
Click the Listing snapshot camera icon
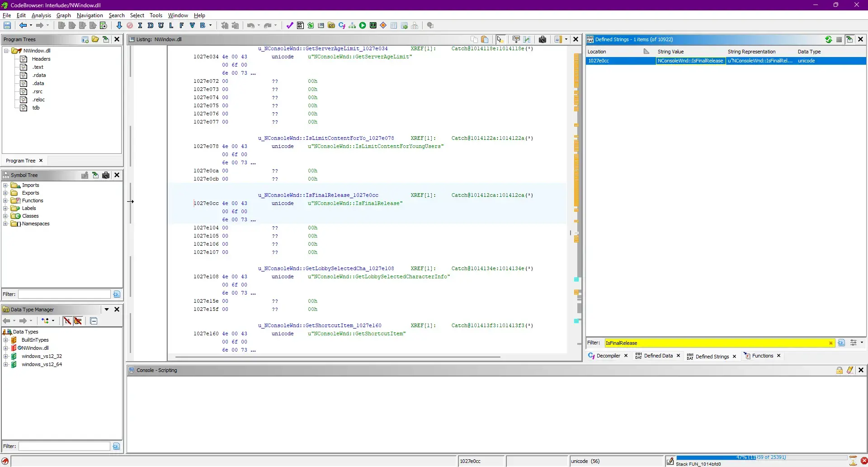coord(542,39)
